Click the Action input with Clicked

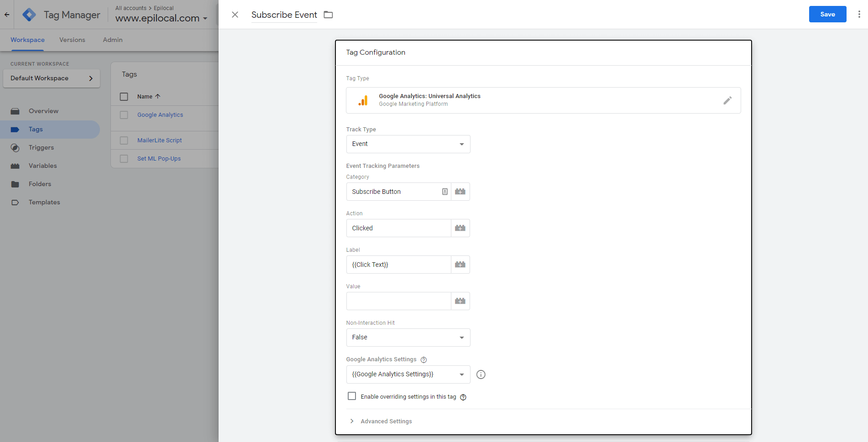(x=399, y=228)
